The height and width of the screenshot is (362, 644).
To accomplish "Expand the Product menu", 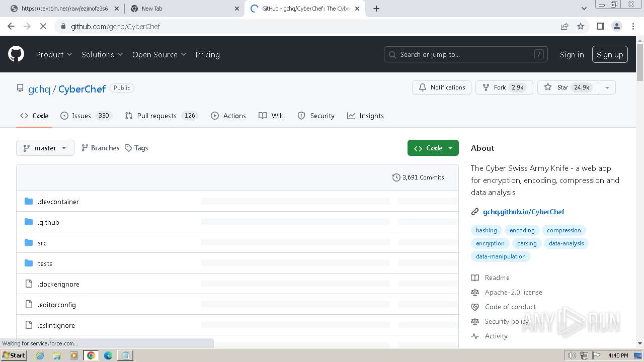I will click(x=54, y=54).
